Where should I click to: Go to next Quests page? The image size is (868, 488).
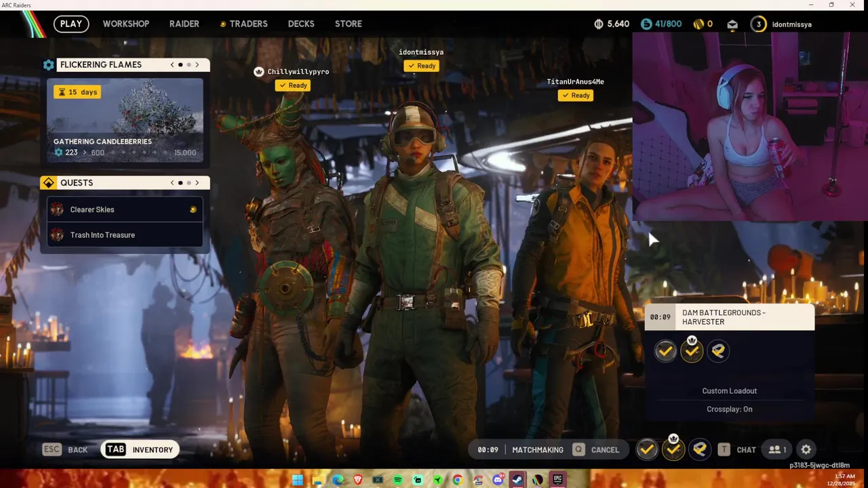coord(197,183)
